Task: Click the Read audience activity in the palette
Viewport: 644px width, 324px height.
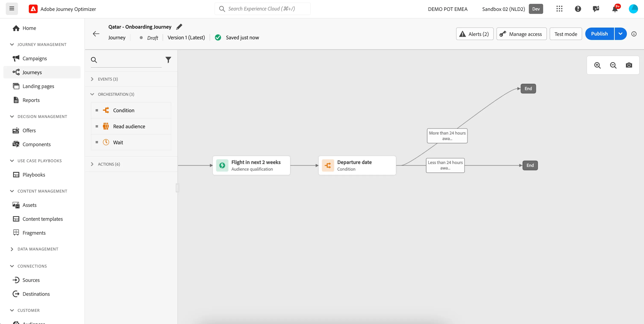Action: click(131, 126)
